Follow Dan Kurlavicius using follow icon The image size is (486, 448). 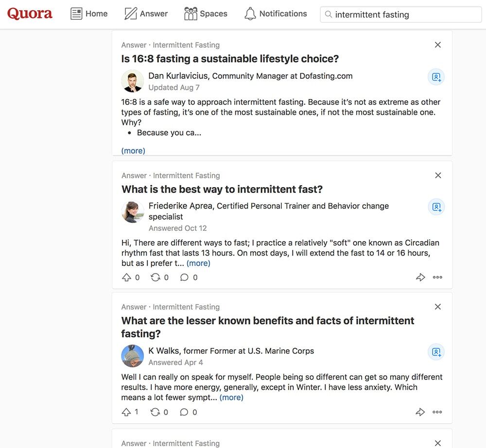tap(436, 77)
